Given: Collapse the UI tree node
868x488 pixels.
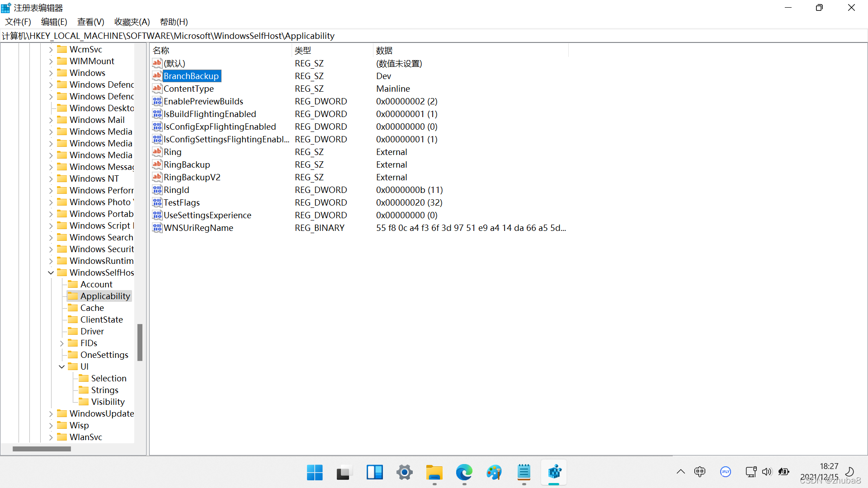Looking at the screenshot, I should pos(61,366).
